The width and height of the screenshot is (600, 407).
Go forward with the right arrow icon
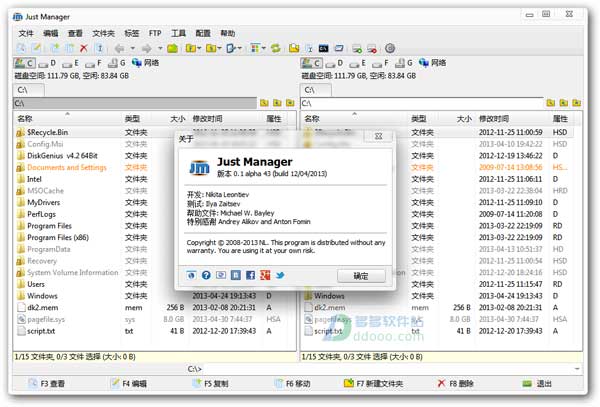[147, 48]
